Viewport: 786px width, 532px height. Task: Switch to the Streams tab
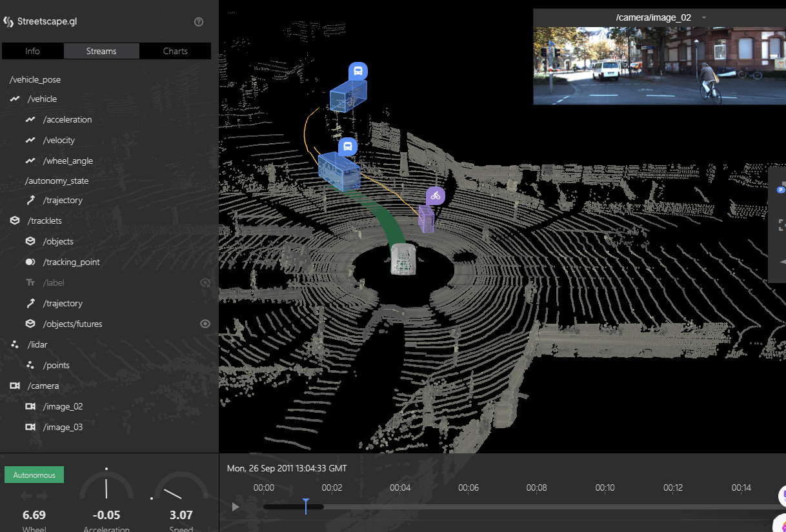(101, 51)
